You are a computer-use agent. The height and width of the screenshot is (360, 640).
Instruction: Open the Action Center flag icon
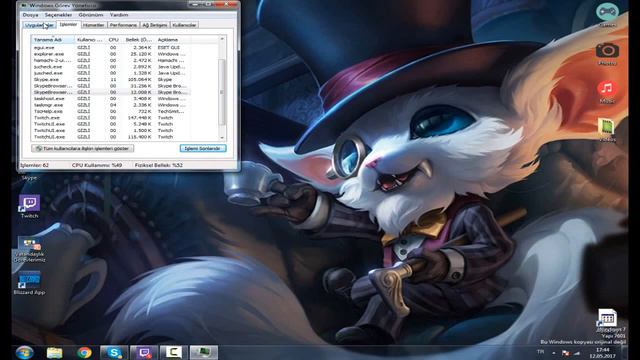pos(566,353)
